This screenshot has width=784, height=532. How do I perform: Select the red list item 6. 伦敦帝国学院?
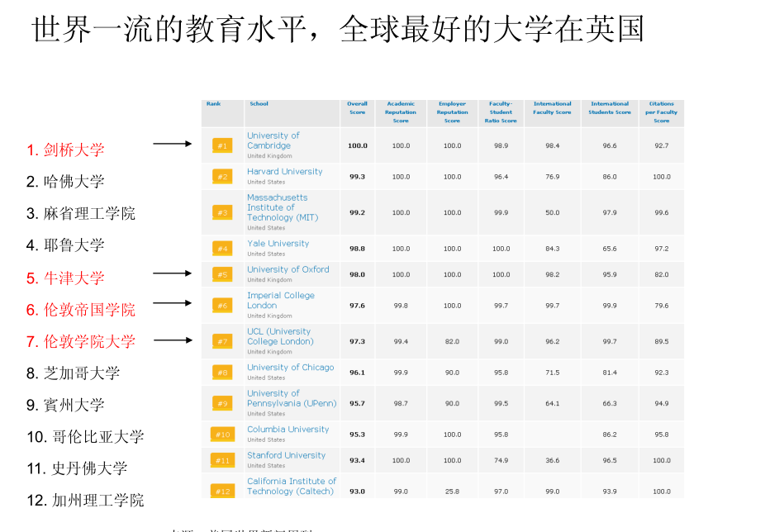point(81,310)
